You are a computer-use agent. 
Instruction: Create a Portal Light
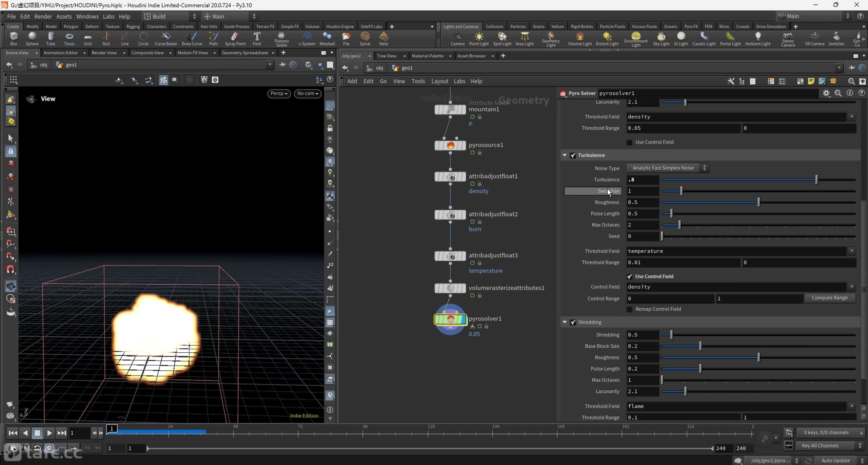pos(730,39)
